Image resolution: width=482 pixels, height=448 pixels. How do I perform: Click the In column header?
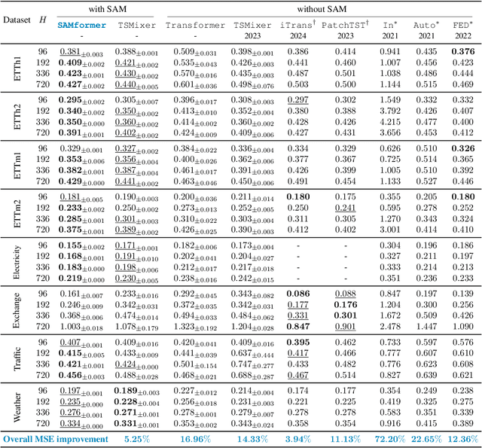(390, 25)
